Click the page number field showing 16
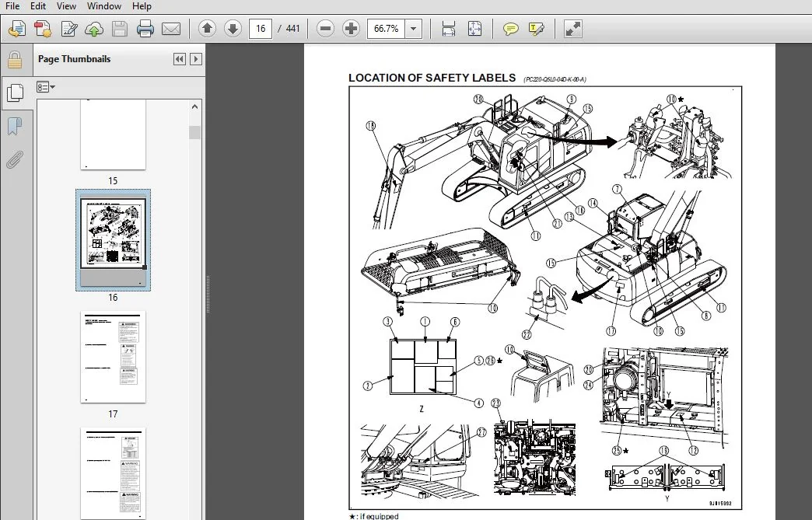Viewport: 812px width, 520px height. point(261,29)
